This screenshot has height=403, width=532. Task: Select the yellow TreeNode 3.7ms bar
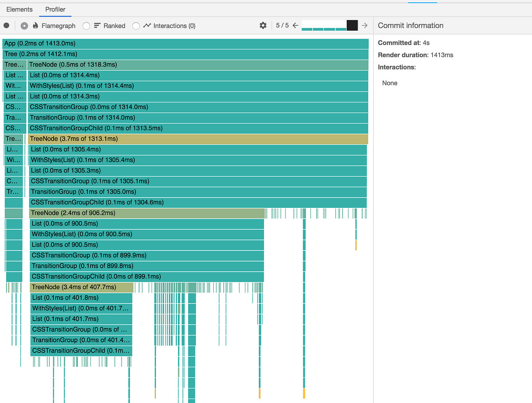pyautogui.click(x=196, y=139)
